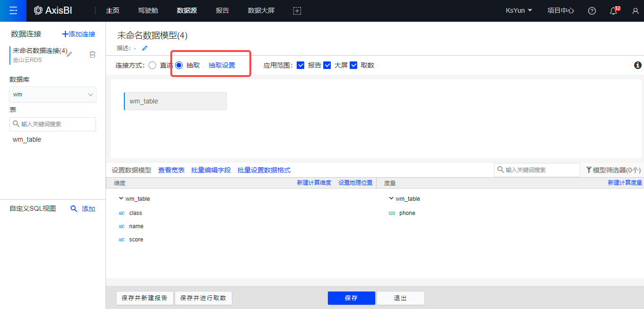Viewport: 644px width, 309px height.
Task: Open the wm database dropdown
Action: pos(53,94)
